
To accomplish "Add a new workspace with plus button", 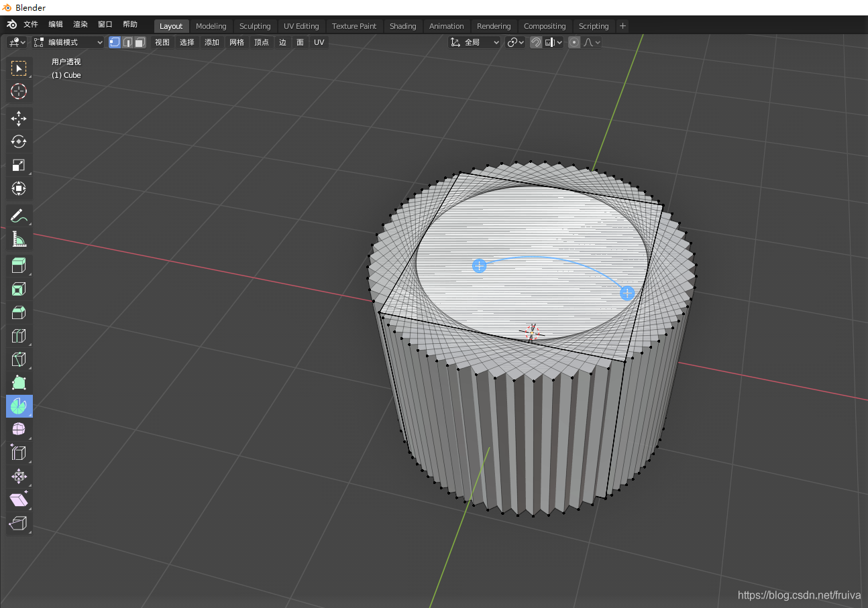I will 622,26.
